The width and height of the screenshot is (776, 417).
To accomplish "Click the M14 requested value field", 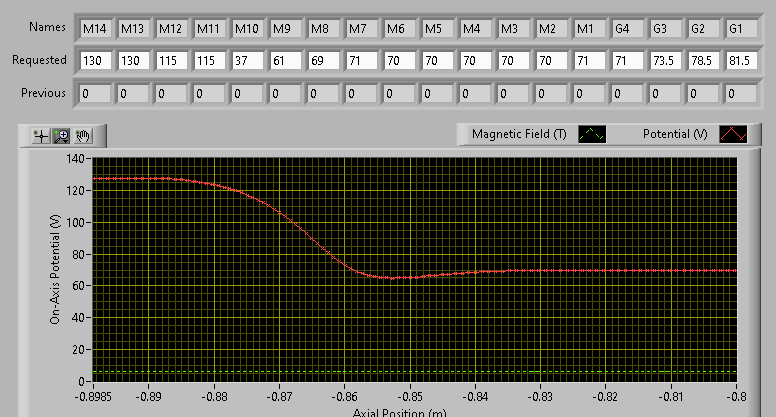I will [95, 61].
